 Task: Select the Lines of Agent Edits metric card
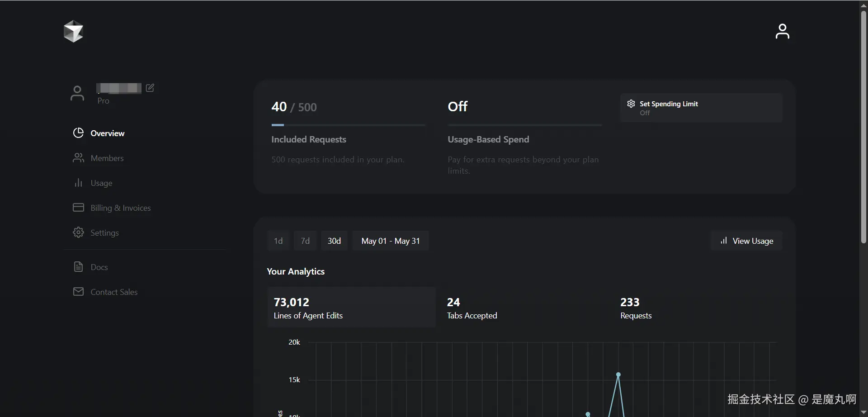coord(351,308)
